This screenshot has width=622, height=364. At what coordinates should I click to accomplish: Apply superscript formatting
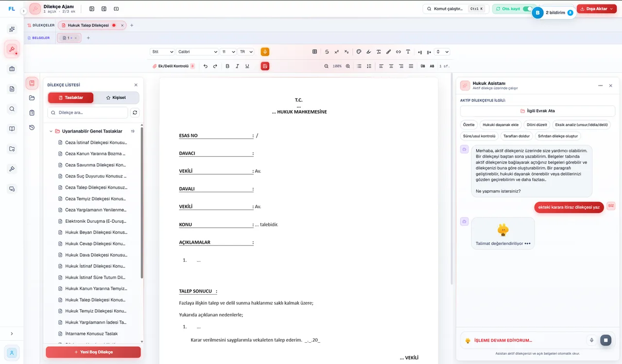336,51
